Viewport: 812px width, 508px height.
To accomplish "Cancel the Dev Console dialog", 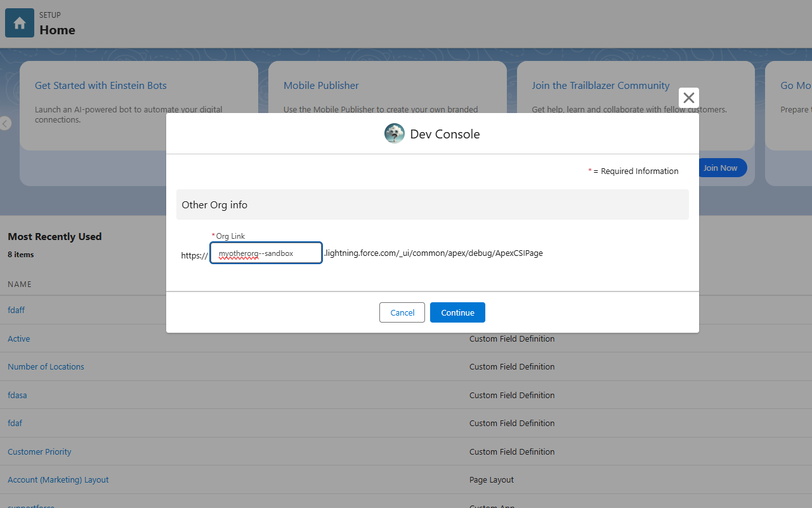I will tap(402, 312).
